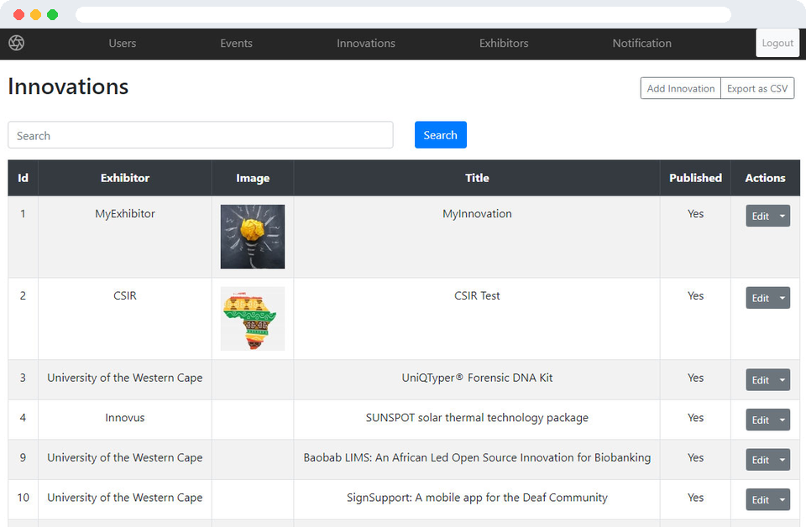
Task: Edit the UniQTyper Forensic DNA Kit row
Action: (x=761, y=380)
